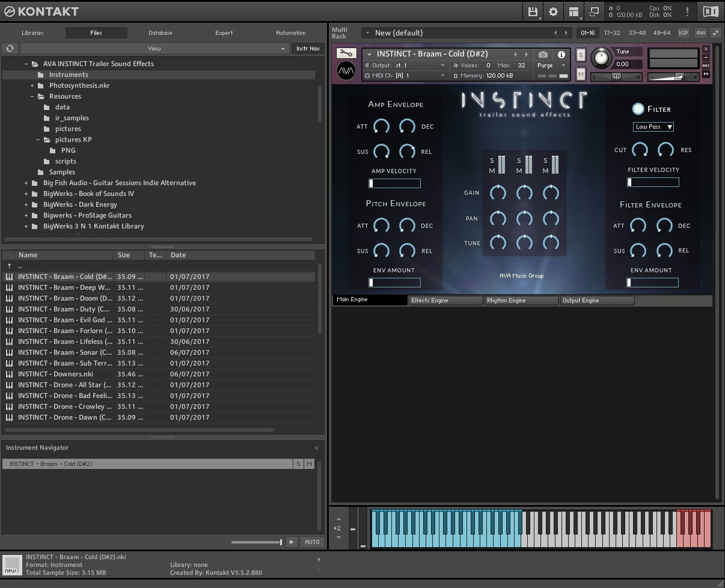Toggle the minimized view icon

coord(594,11)
